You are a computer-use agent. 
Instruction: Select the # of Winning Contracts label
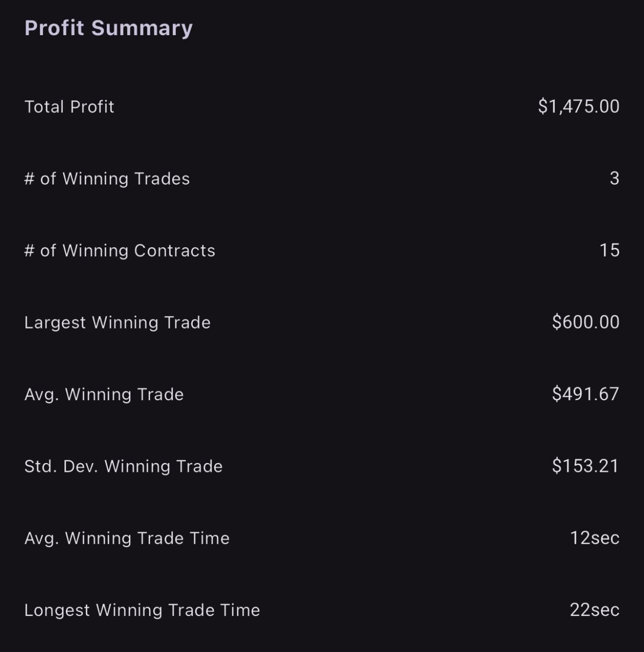[x=120, y=250]
